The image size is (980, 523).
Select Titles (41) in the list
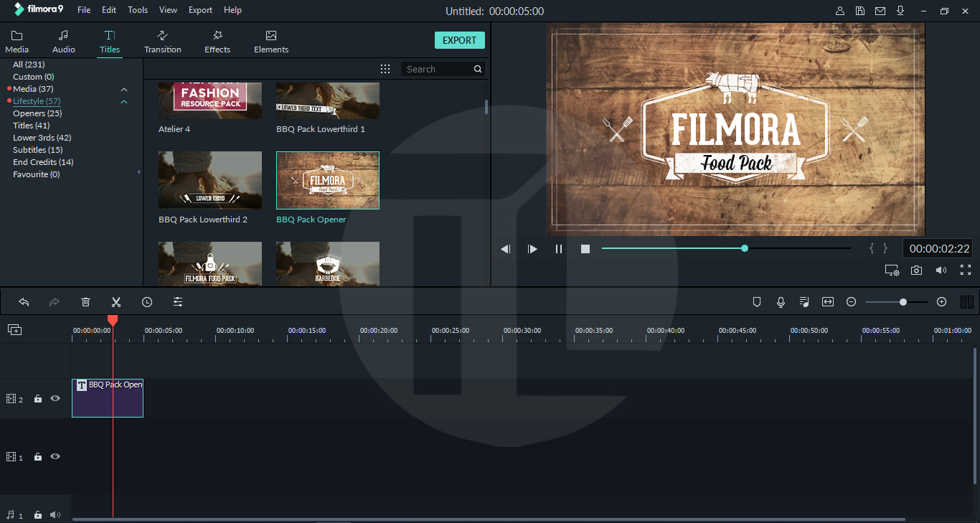pos(32,126)
